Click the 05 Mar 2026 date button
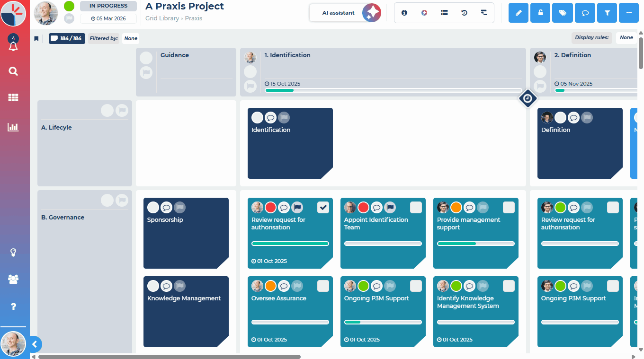The image size is (644, 359). tap(108, 19)
